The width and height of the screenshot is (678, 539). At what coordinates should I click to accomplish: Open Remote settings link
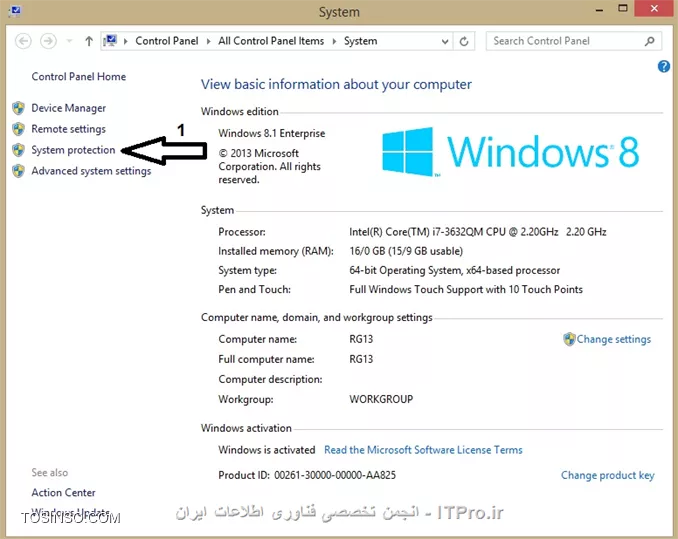pos(68,129)
